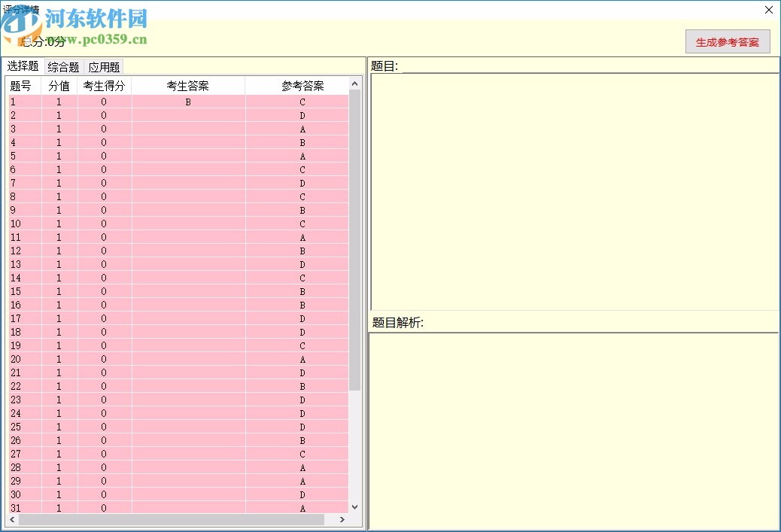Select question number 5 cell
Screen dimensions: 781x532
coord(25,156)
